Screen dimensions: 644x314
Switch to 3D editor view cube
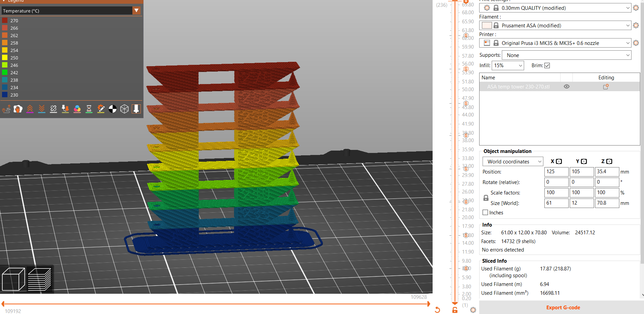14,279
